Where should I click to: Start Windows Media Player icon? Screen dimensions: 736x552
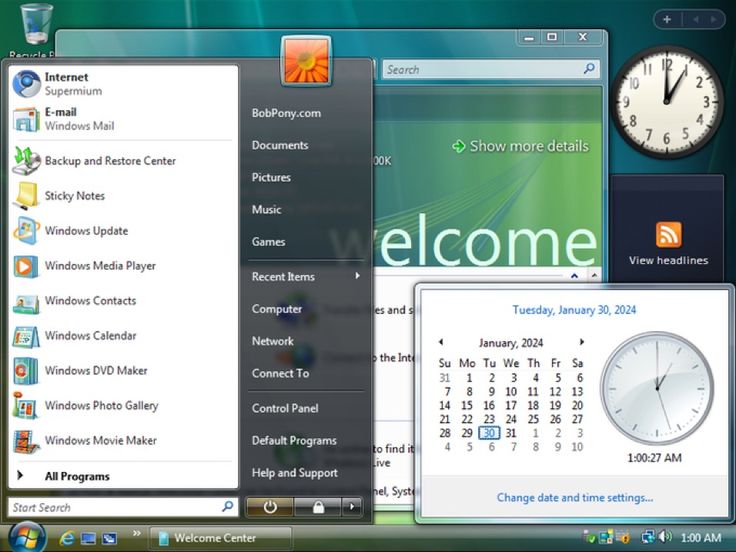coord(25,266)
